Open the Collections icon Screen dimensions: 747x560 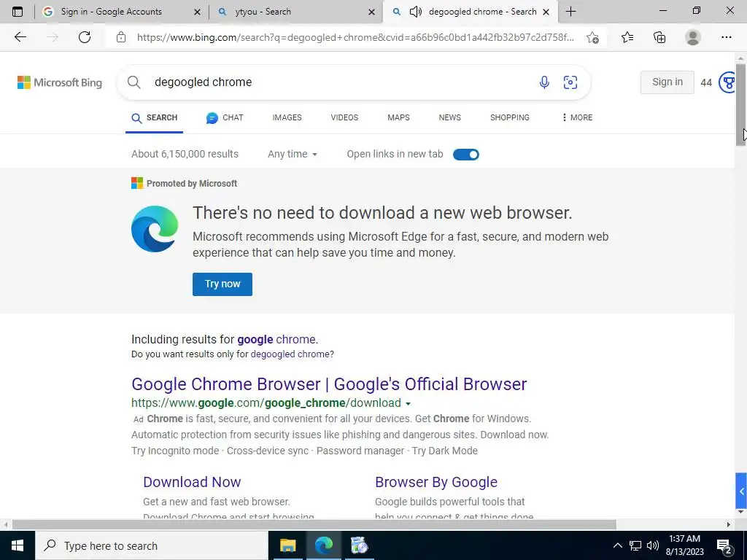pyautogui.click(x=659, y=37)
